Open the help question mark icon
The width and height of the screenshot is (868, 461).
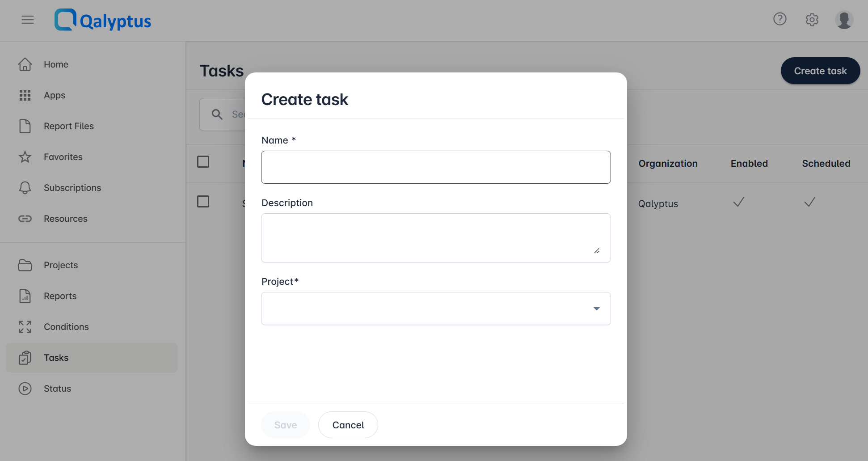click(x=780, y=19)
